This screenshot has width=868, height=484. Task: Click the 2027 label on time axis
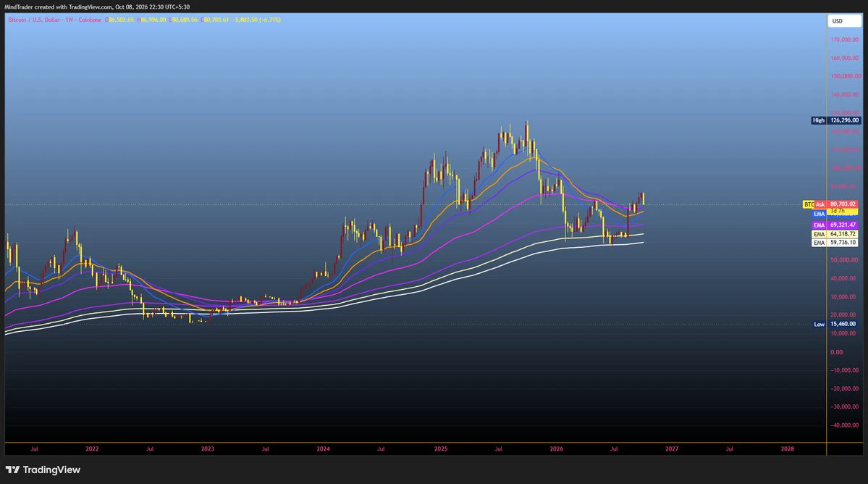coord(672,449)
